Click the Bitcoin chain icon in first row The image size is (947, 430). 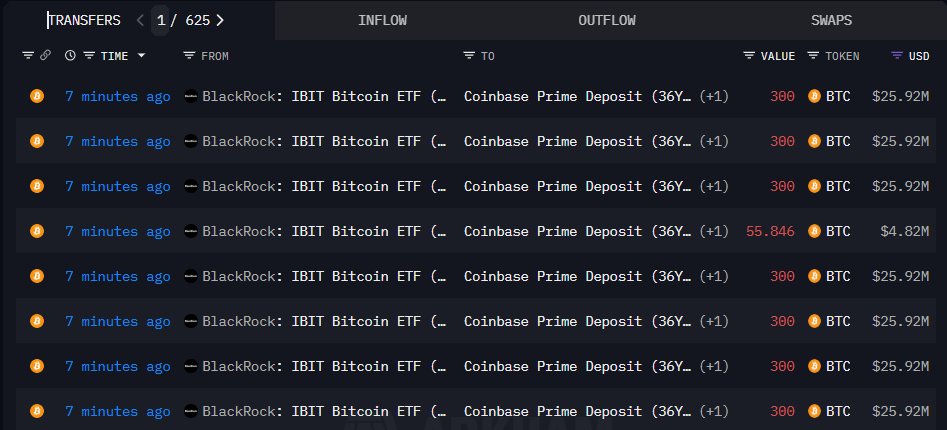(x=37, y=96)
